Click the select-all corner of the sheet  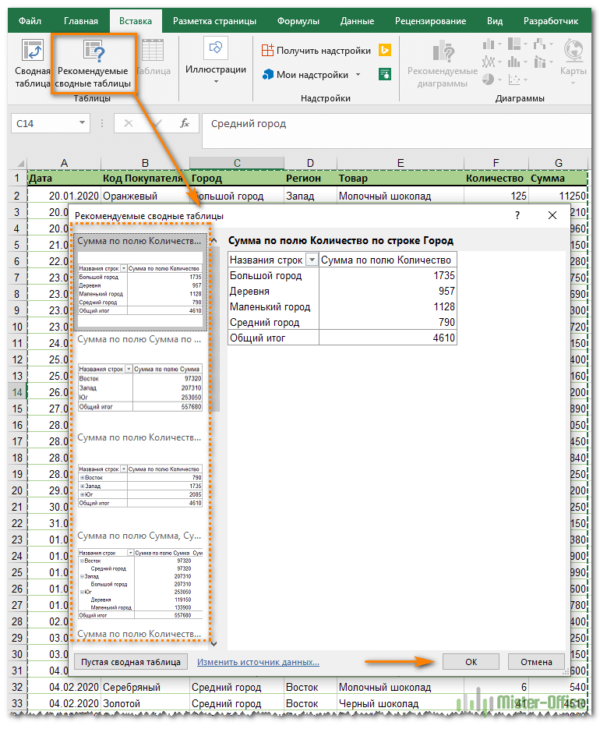(20, 163)
